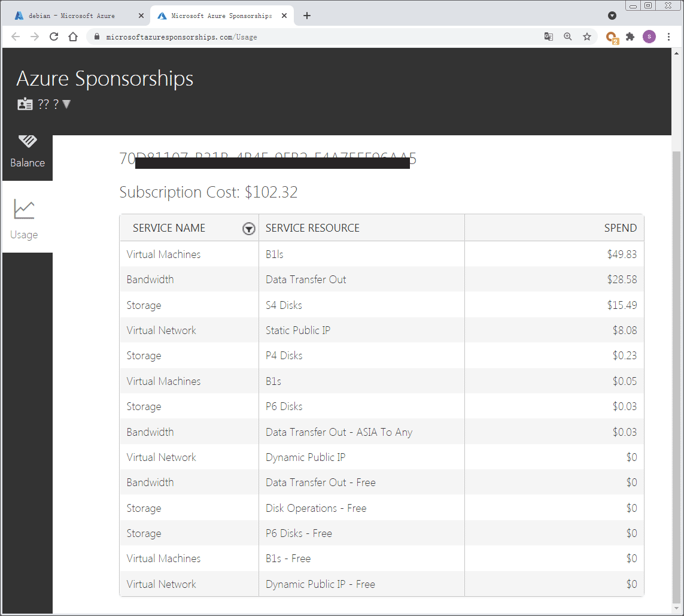Open the Usage chart sidebar section
Viewport: 684px width, 616px height.
pos(25,219)
